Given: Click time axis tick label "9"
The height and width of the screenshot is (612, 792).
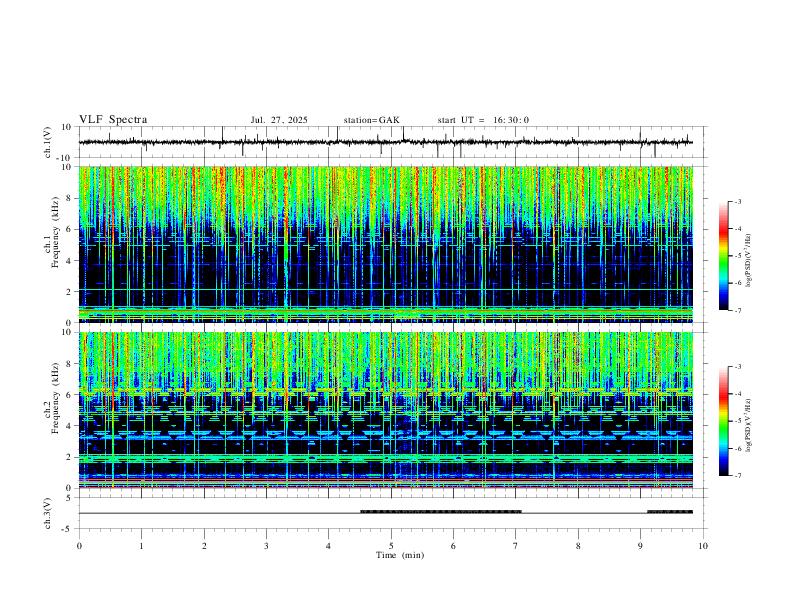Looking at the screenshot, I should point(640,546).
